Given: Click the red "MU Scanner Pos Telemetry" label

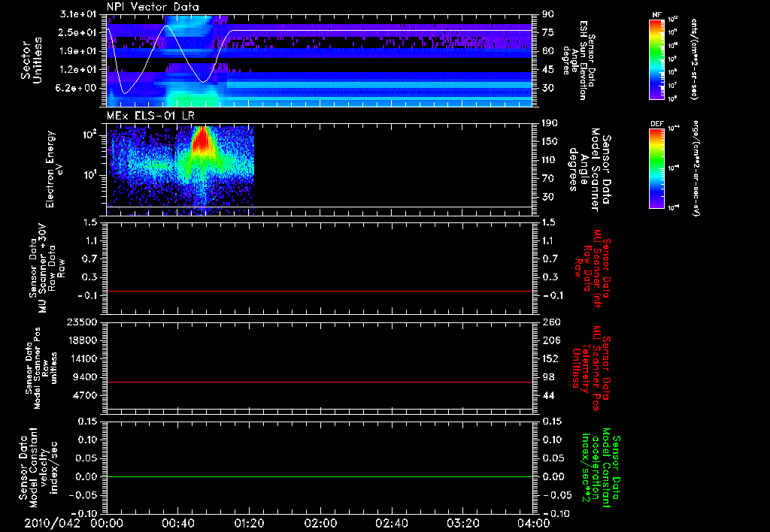Looking at the screenshot, I should pyautogui.click(x=591, y=368).
